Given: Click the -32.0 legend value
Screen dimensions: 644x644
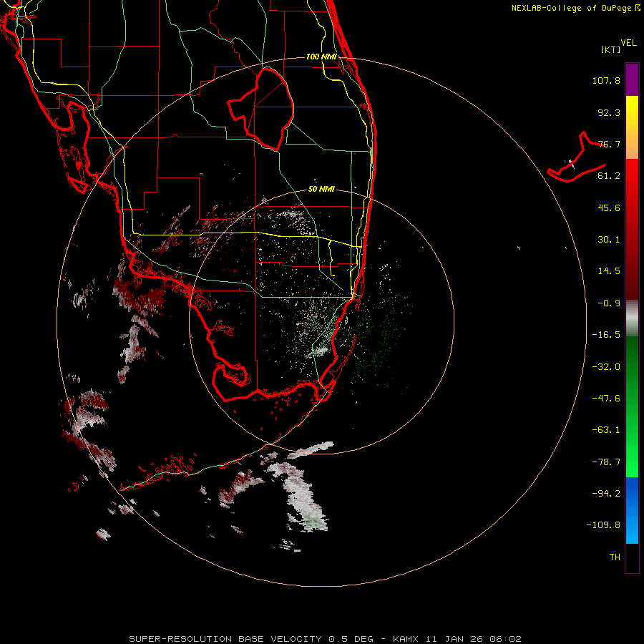Looking at the screenshot, I should coord(606,367).
